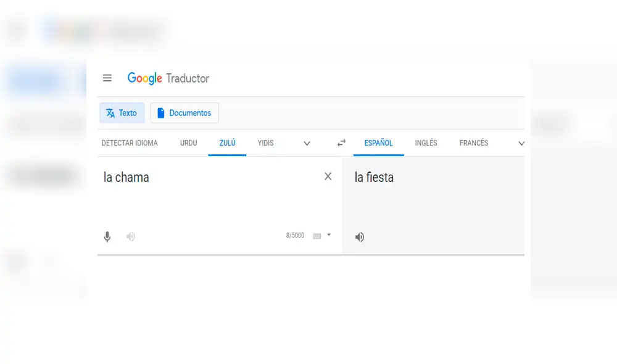Open the keyboard layout selection arrow
This screenshot has width=617, height=364.
pyautogui.click(x=328, y=235)
